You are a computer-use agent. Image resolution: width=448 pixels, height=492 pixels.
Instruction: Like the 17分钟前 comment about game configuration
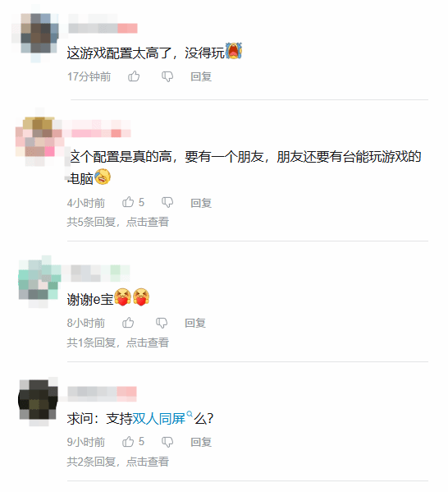click(134, 76)
